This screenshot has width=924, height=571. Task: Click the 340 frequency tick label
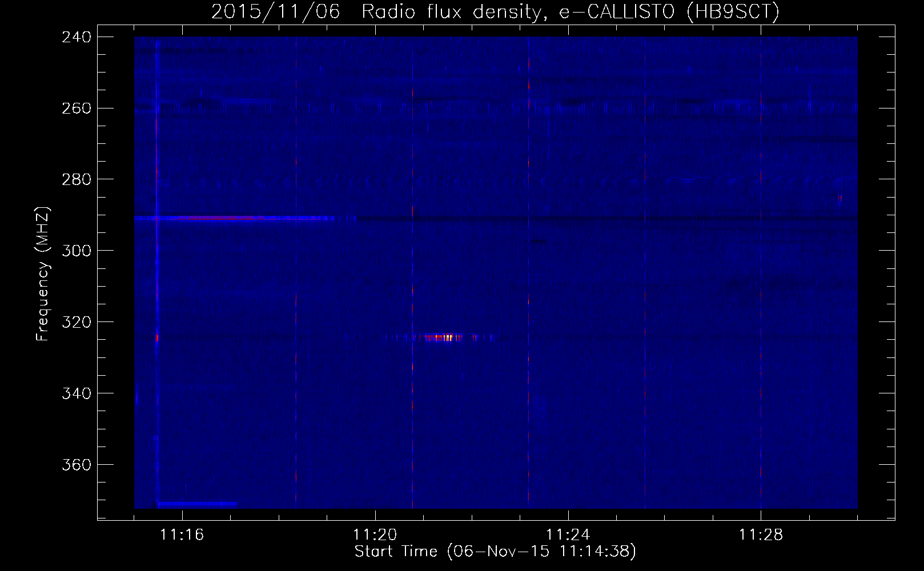coord(77,393)
